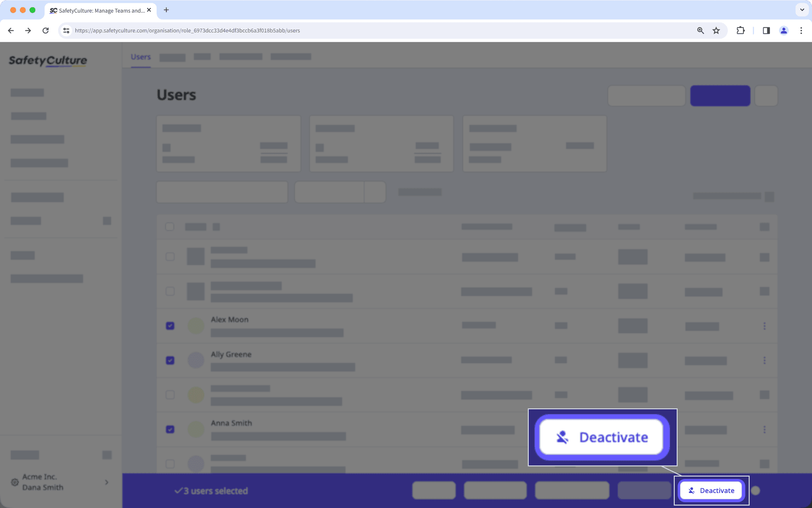Image resolution: width=812 pixels, height=508 pixels.
Task: Uncheck the Ally Greene row checkbox
Action: point(170,360)
